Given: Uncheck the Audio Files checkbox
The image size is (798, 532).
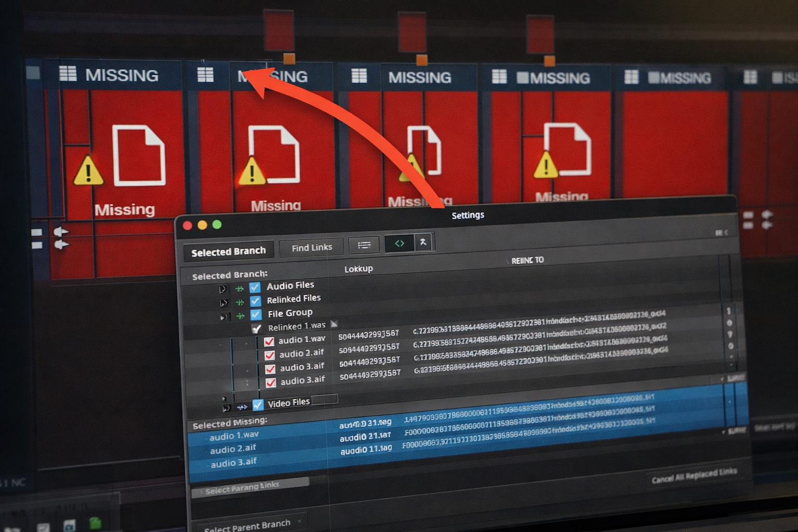Looking at the screenshot, I should 255,286.
